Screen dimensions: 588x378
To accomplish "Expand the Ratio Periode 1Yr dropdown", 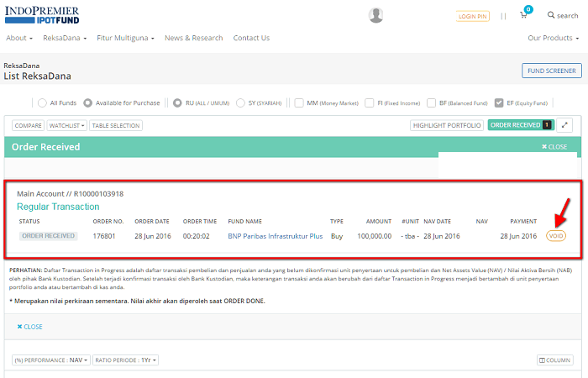I will coord(126,360).
